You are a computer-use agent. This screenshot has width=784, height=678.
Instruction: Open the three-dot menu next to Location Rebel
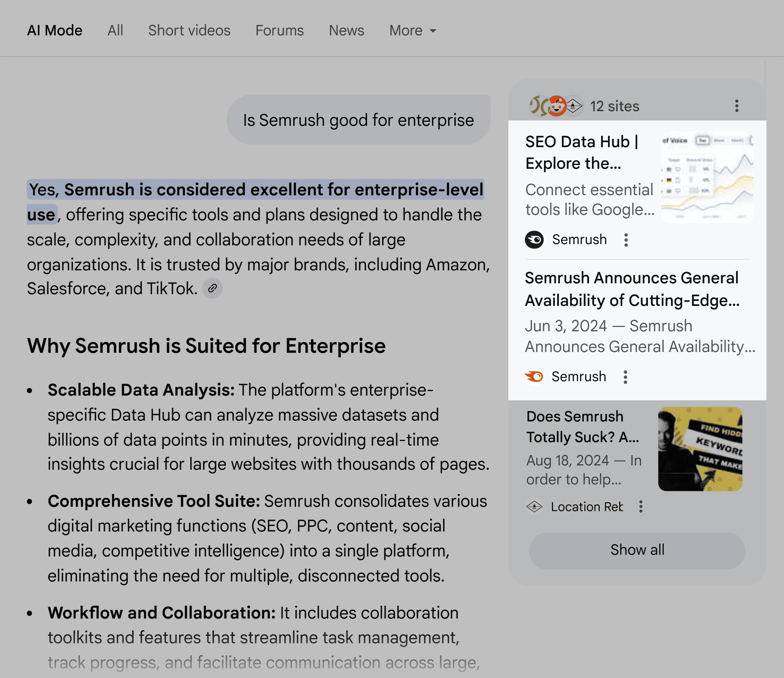(x=641, y=506)
